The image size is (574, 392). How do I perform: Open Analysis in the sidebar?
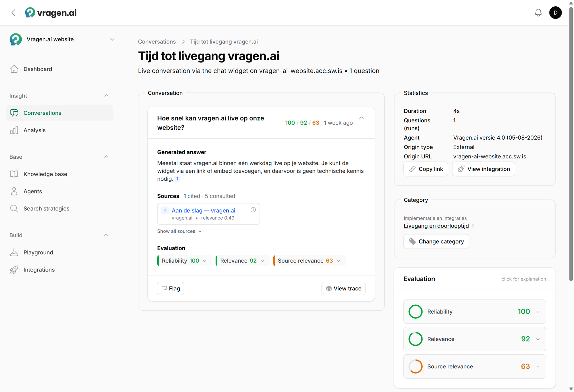pos(60,130)
